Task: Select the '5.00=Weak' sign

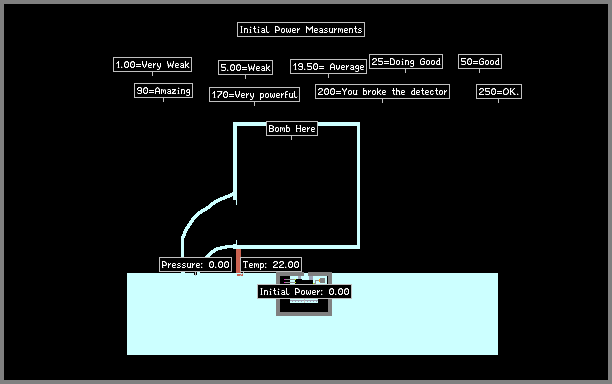Action: (246, 68)
